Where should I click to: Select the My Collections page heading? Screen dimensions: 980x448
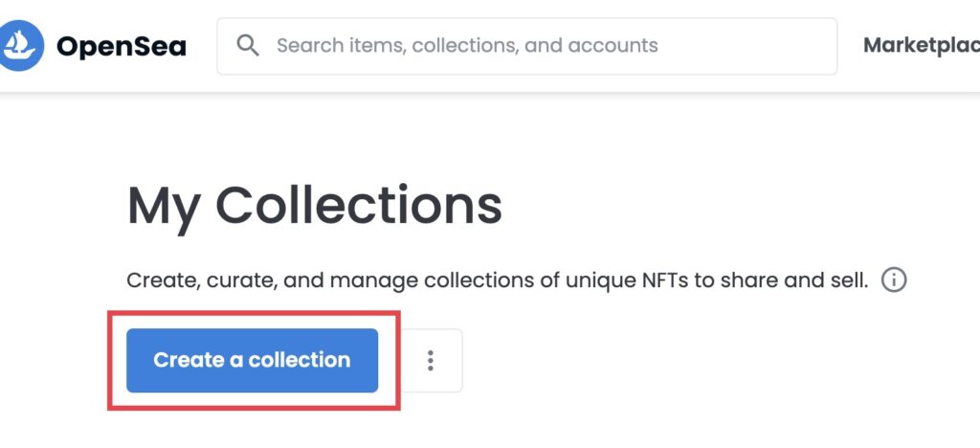click(314, 208)
